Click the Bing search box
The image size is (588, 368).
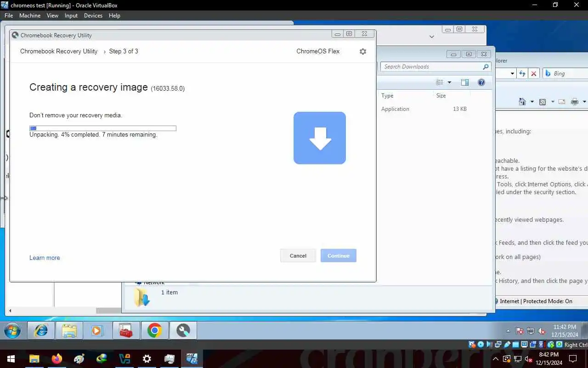click(x=565, y=74)
